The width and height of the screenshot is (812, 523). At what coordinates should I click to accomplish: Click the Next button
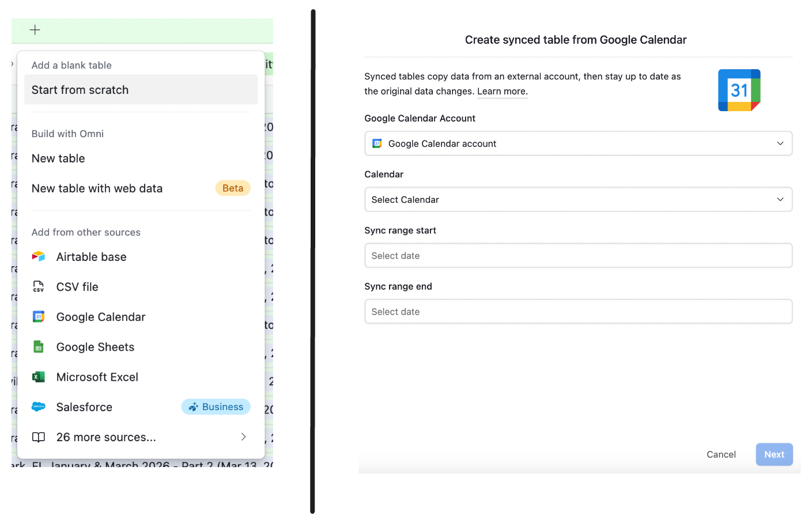(x=775, y=454)
